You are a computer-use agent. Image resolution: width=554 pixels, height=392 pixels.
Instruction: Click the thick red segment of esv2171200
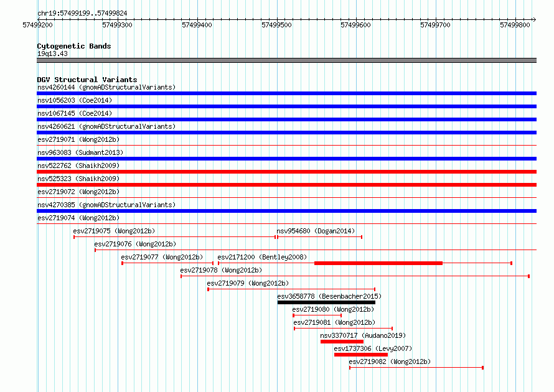point(378,263)
